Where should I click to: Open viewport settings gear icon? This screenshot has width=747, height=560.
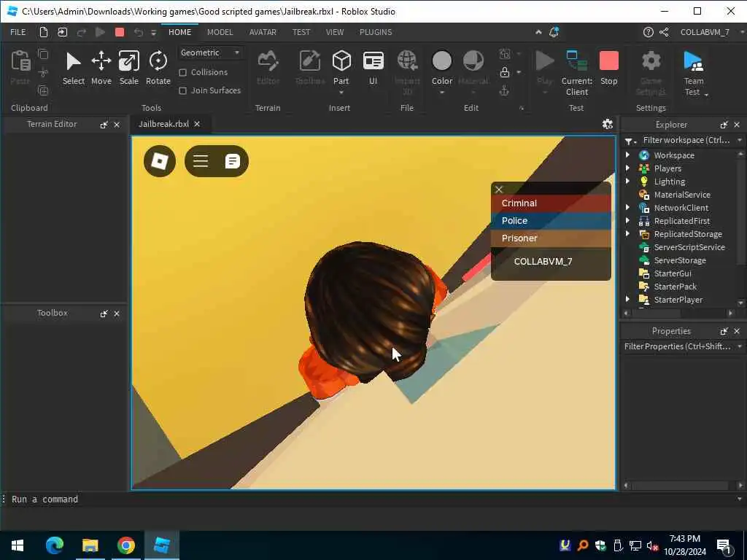point(607,124)
